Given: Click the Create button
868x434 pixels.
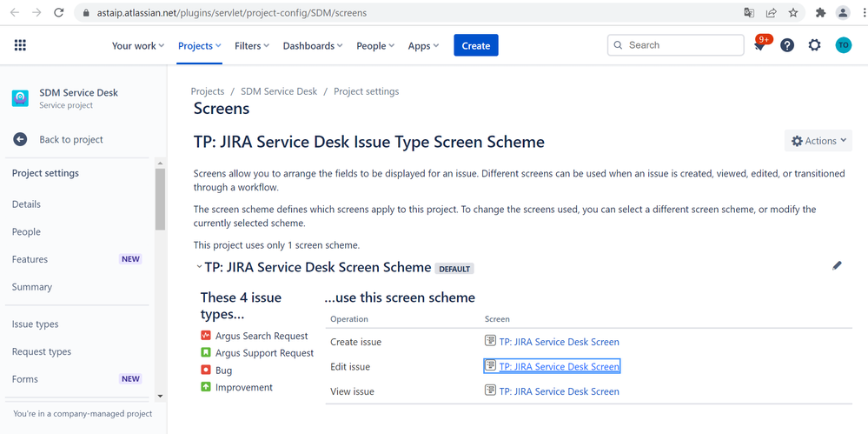Looking at the screenshot, I should click(x=476, y=45).
